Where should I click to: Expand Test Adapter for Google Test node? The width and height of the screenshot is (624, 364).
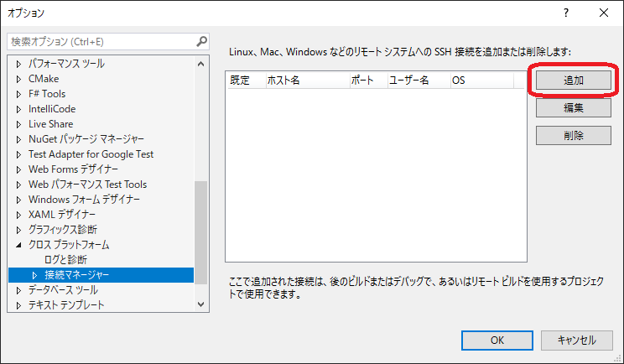18,154
